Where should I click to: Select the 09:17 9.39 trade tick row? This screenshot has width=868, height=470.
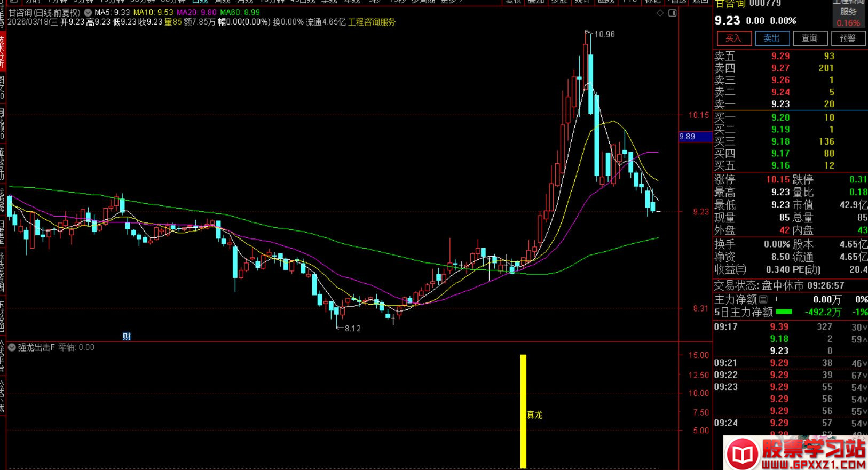(x=790, y=327)
